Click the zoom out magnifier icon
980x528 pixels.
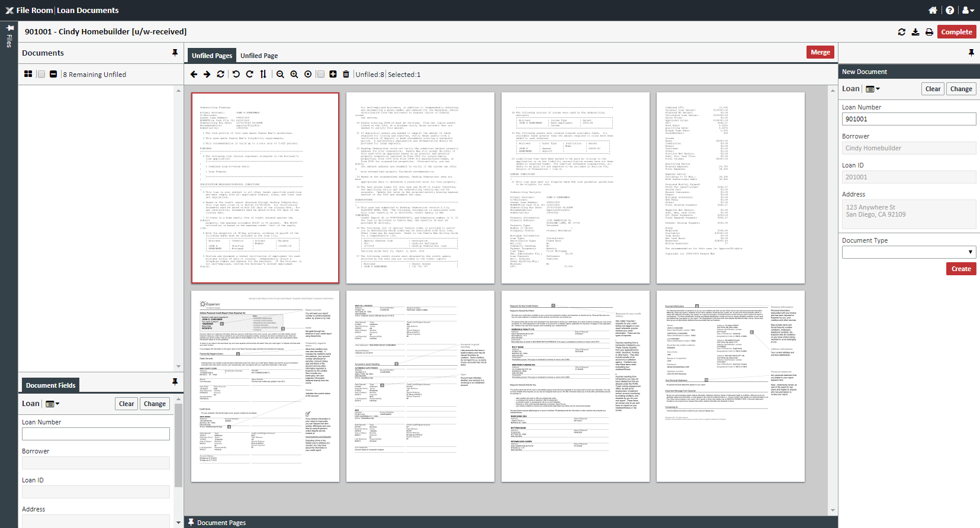[280, 74]
